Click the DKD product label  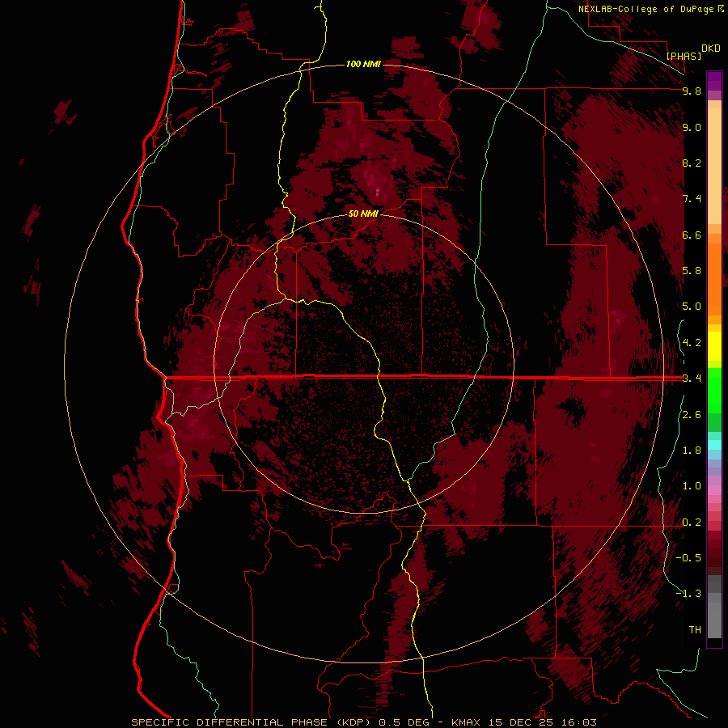(x=711, y=49)
